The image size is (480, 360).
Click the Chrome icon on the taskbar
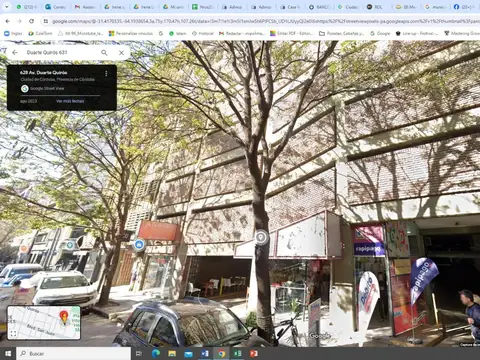point(221,353)
